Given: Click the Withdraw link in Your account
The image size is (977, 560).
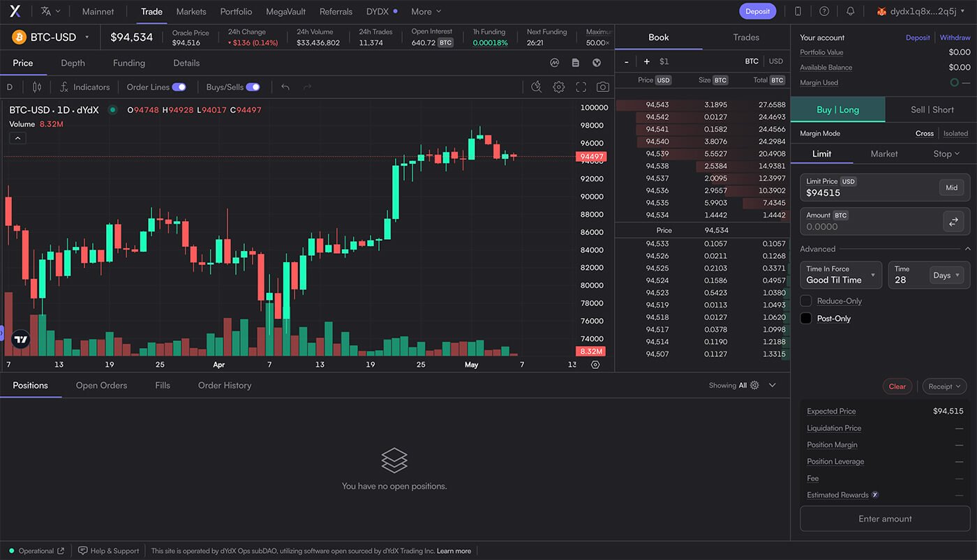Looking at the screenshot, I should click(955, 37).
